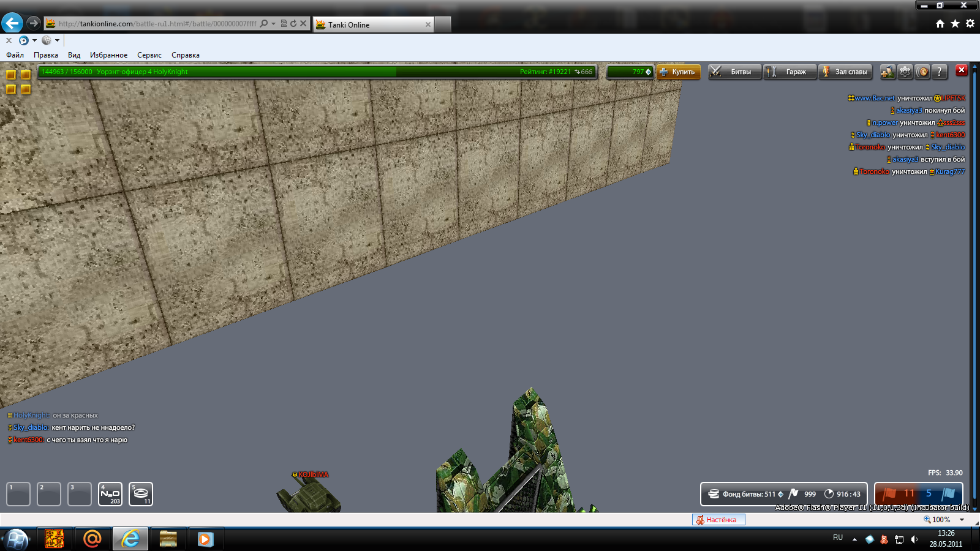Activate nitro N2O supply slot 4
980x551 pixels.
tap(110, 494)
